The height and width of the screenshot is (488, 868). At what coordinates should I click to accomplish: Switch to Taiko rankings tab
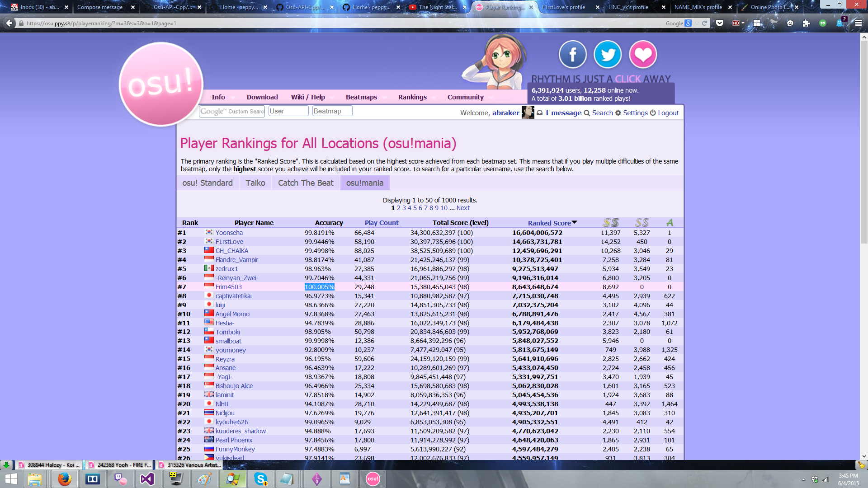click(255, 183)
